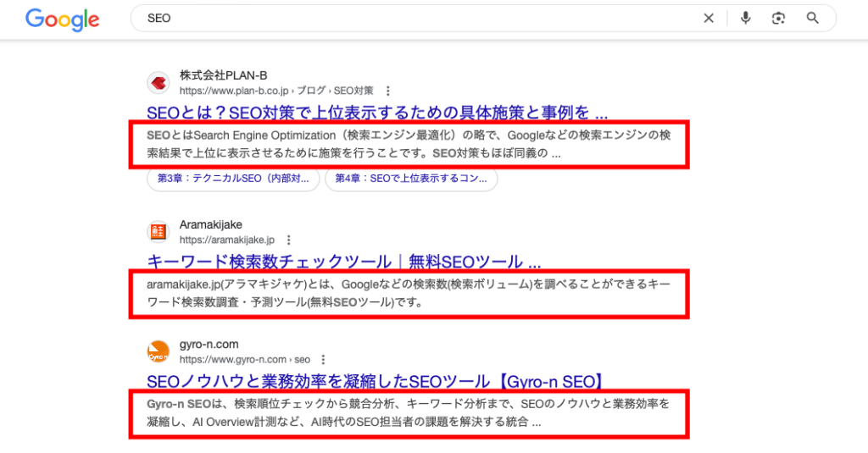Open the three-dot menu beside gyro-n.com URL
Image resolution: width=868 pixels, height=453 pixels.
[x=323, y=360]
